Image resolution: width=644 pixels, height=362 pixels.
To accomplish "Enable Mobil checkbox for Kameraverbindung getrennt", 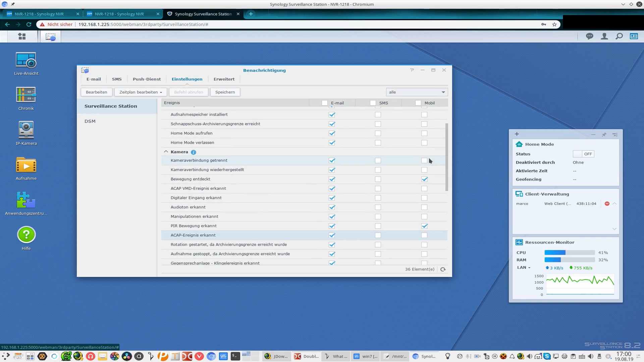I will pos(424,161).
